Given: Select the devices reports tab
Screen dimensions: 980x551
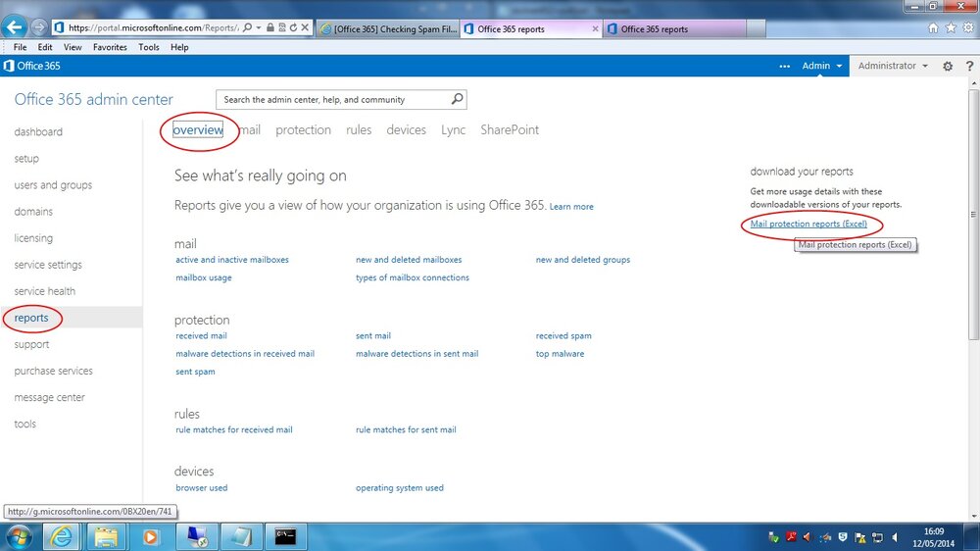Looking at the screenshot, I should pyautogui.click(x=407, y=129).
